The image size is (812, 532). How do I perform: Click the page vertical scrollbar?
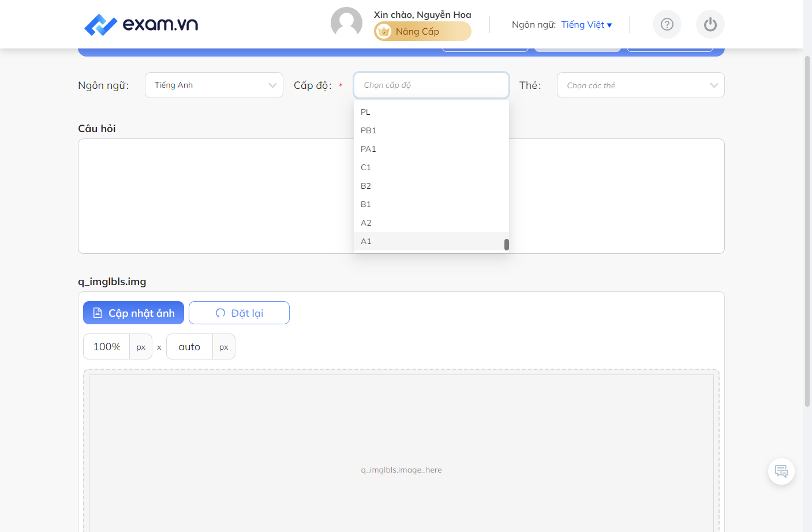(x=807, y=231)
